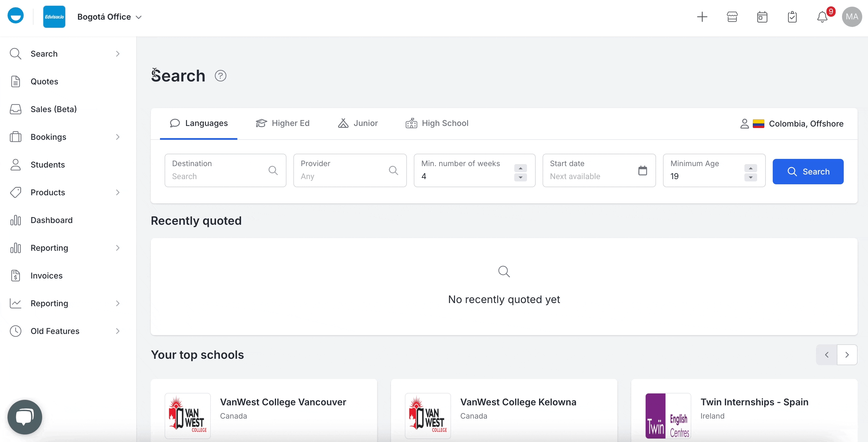The height and width of the screenshot is (442, 868).
Task: Click the Bookings sidebar icon
Action: click(16, 137)
